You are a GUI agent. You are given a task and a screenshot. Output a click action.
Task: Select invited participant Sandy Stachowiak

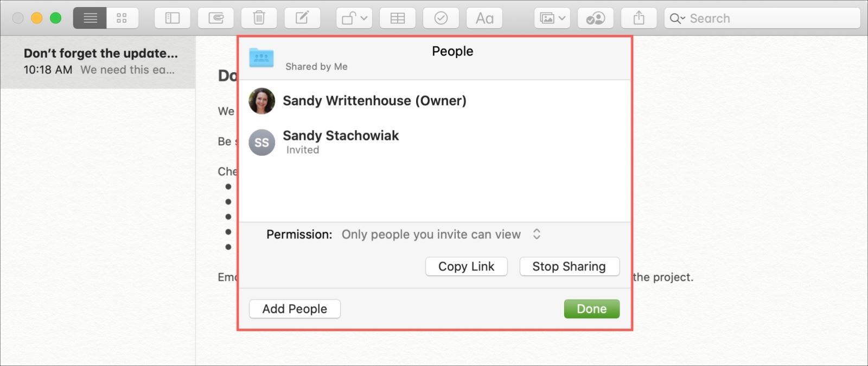click(x=435, y=142)
